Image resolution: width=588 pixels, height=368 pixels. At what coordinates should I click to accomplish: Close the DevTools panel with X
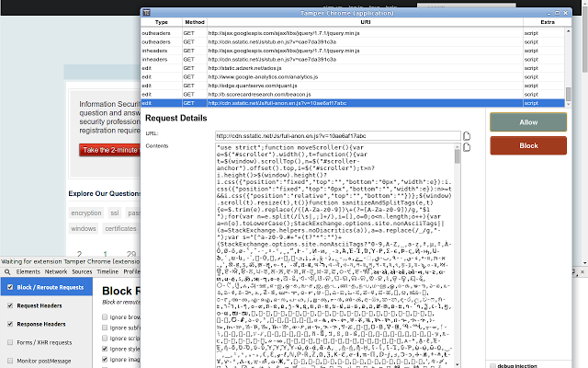[582, 271]
